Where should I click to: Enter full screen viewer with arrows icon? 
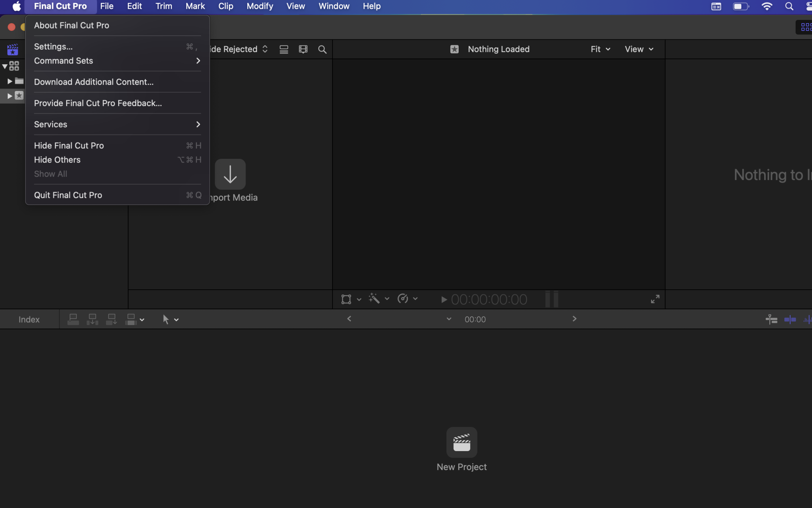click(x=655, y=299)
